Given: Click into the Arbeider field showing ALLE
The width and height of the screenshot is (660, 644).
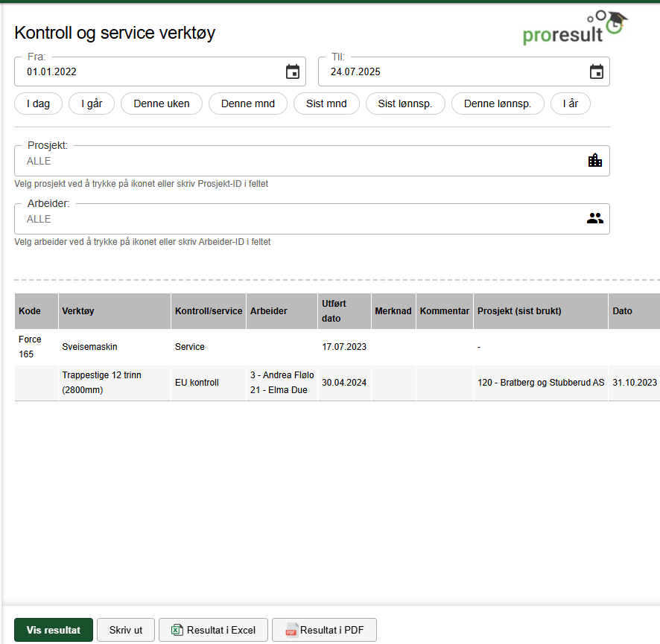Looking at the screenshot, I should click(x=312, y=219).
